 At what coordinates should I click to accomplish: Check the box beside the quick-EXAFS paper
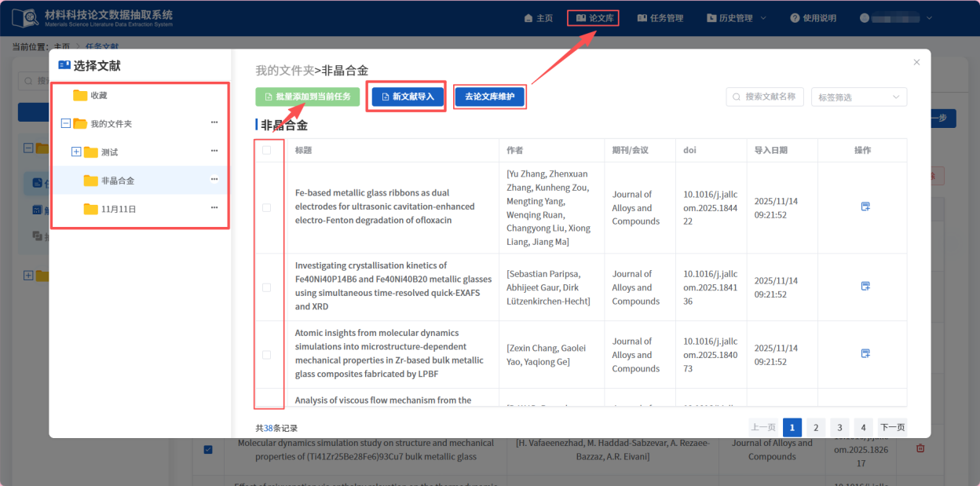point(269,287)
